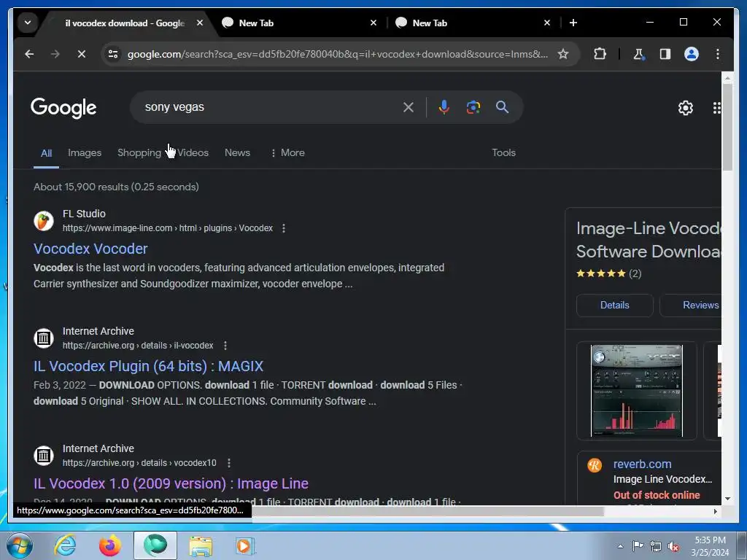Show hidden system tray icons

[620, 546]
